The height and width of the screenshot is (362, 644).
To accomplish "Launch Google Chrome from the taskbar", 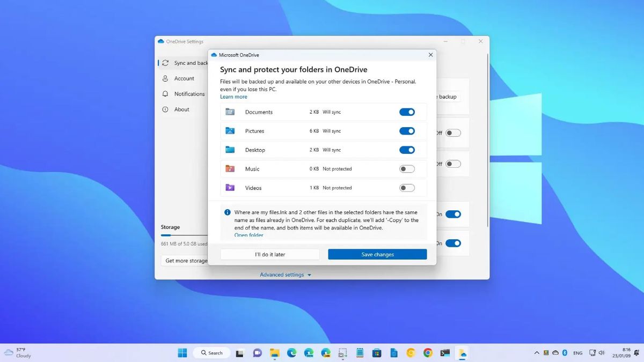I will click(428, 353).
